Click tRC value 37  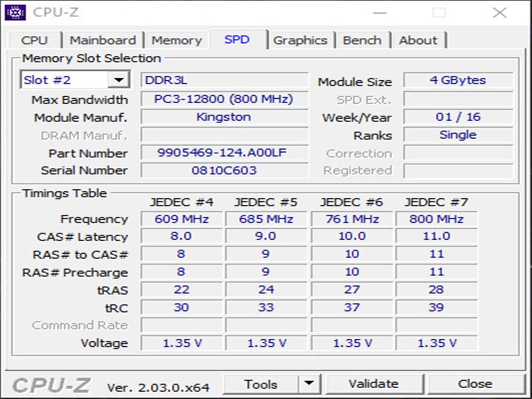point(352,307)
